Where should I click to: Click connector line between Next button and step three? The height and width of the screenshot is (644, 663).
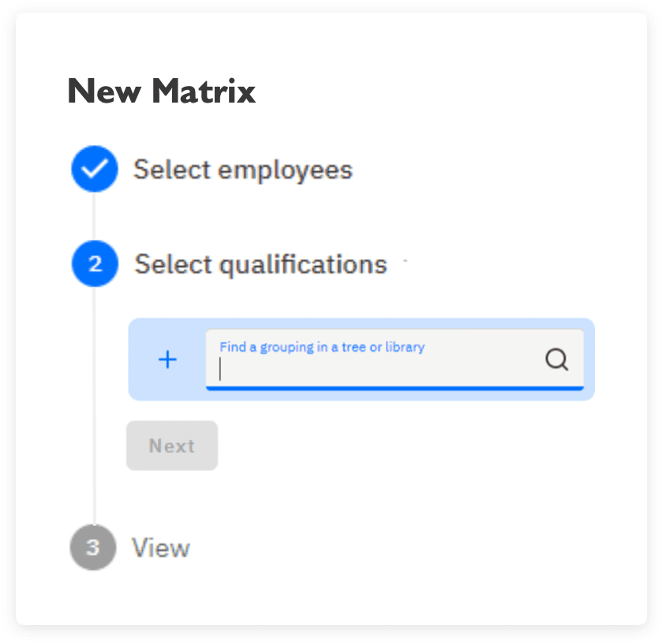94,497
